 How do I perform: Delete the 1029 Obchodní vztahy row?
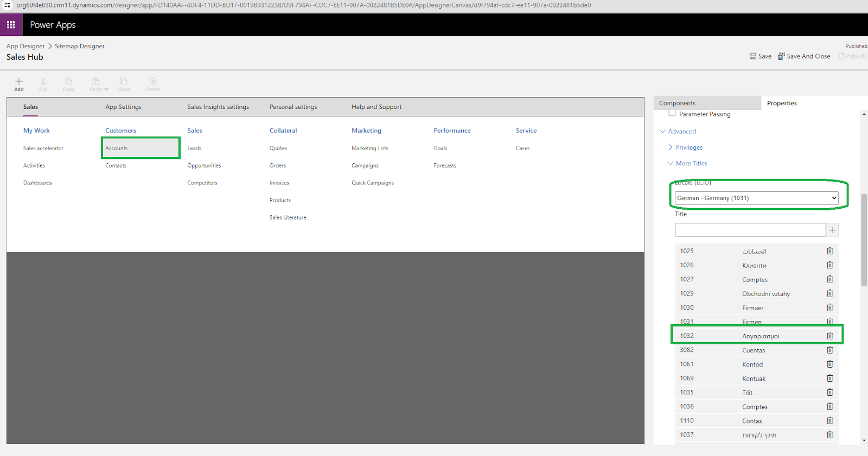coord(829,293)
